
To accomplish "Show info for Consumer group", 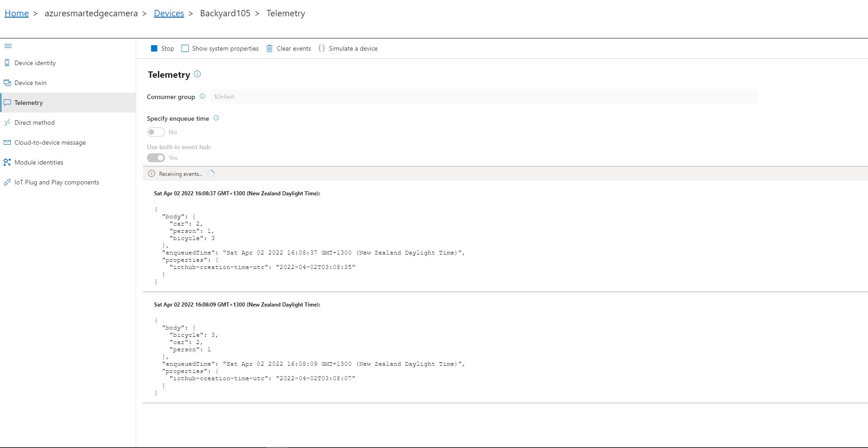I will [202, 96].
